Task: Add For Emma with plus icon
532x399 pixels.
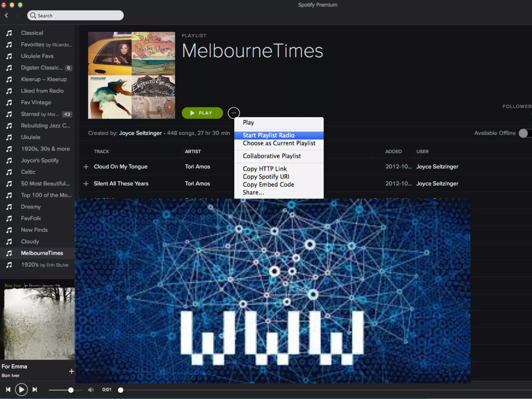Action: click(x=71, y=371)
